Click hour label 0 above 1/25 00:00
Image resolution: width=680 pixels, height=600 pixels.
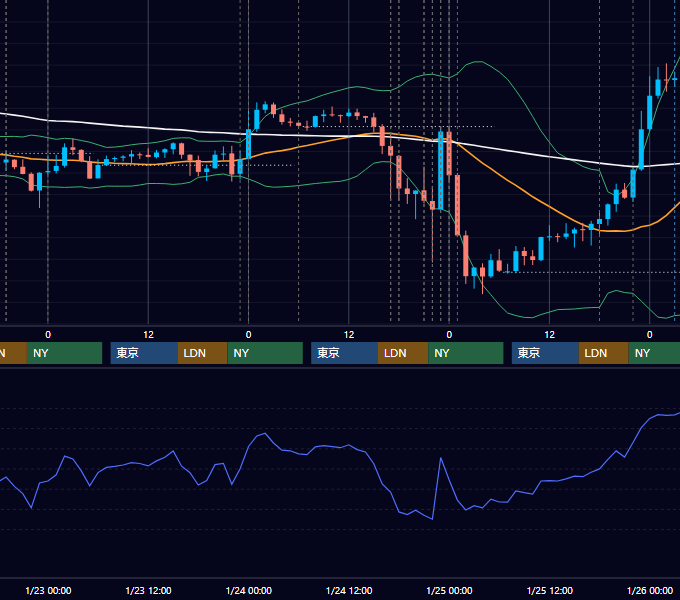click(x=449, y=335)
